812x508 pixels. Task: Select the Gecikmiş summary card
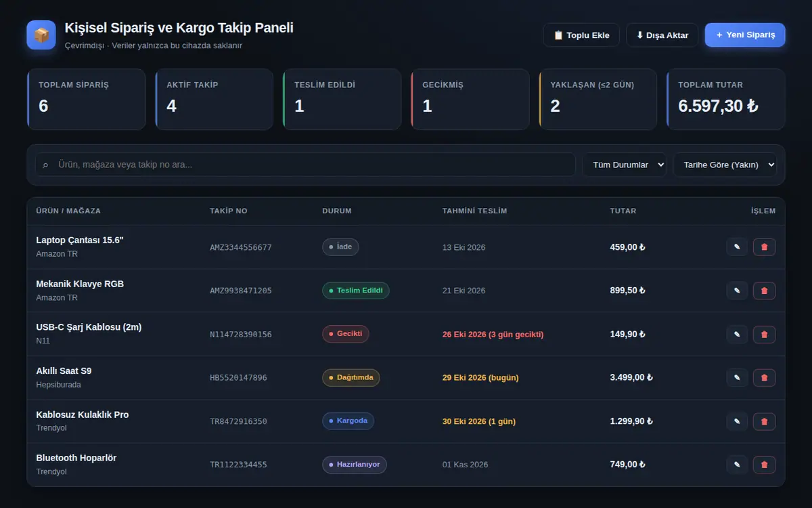coord(470,99)
